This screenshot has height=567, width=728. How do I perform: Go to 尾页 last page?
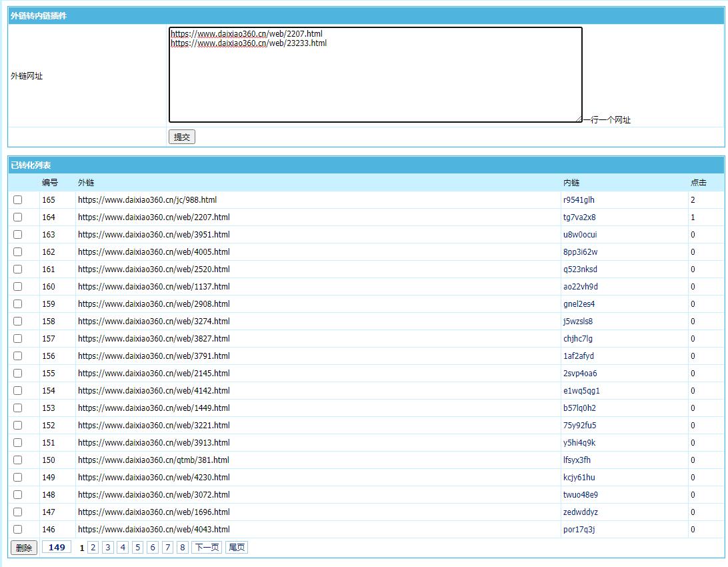(x=237, y=548)
